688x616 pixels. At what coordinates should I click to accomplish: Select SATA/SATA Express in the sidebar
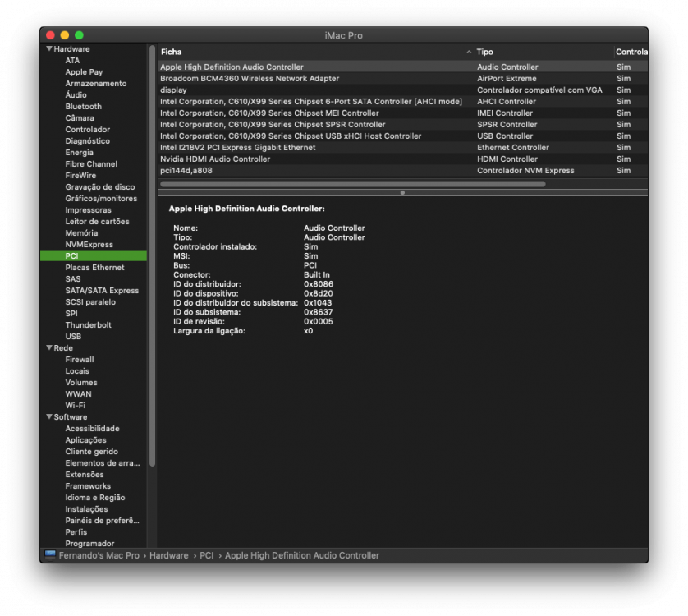[x=102, y=290]
